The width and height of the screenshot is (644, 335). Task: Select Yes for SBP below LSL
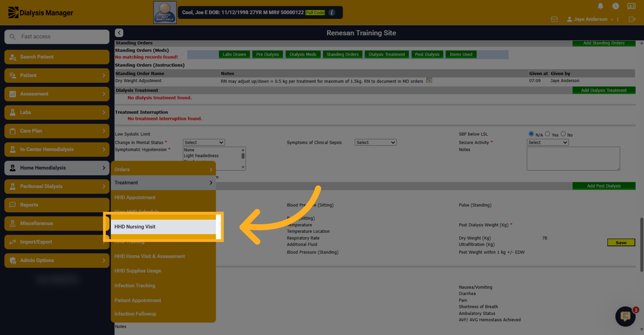[x=547, y=134]
